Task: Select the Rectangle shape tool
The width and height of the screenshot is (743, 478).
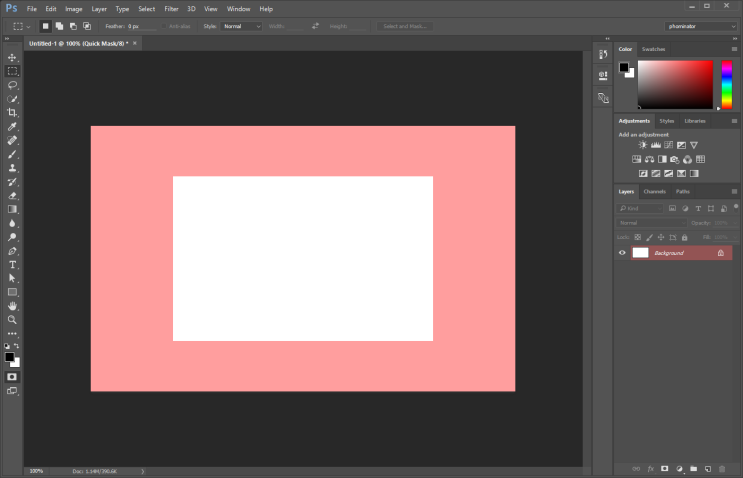Action: pos(12,292)
